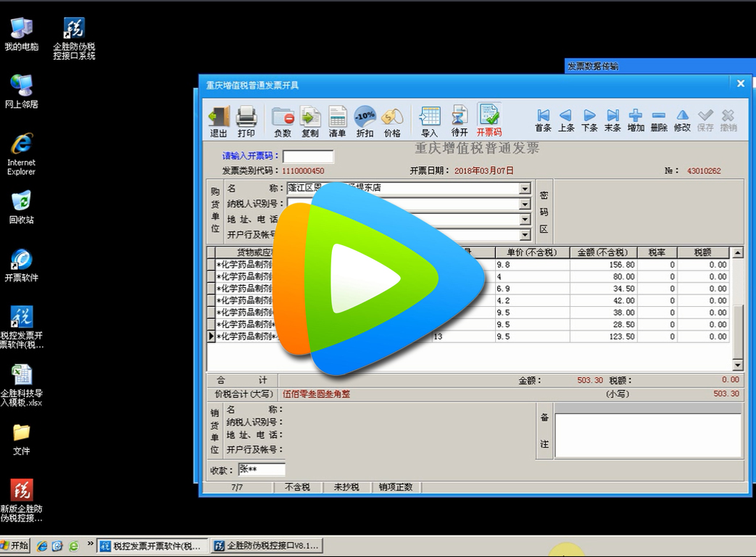Click the 退出 (exit) toolbar icon
The height and width of the screenshot is (557, 756).
218,122
